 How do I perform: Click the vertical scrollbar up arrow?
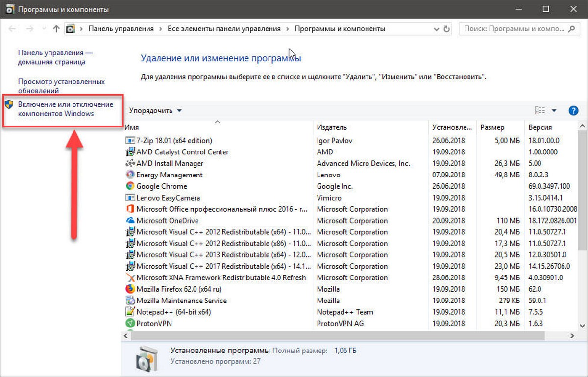coord(582,126)
